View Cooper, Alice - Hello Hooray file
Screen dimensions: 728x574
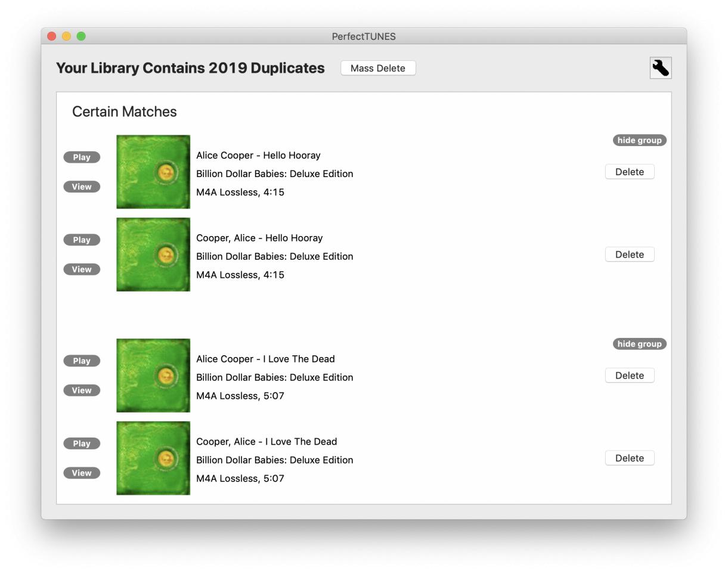tap(82, 269)
